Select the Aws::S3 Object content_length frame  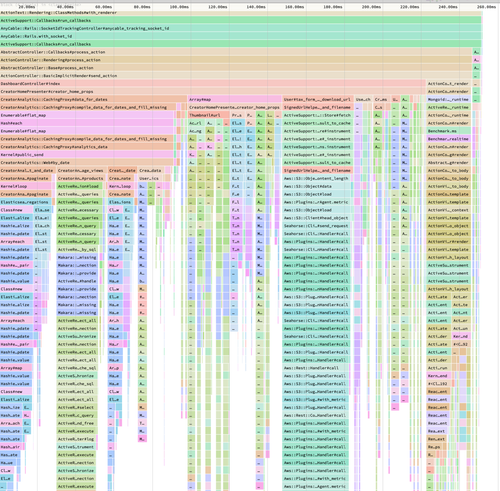click(x=317, y=179)
